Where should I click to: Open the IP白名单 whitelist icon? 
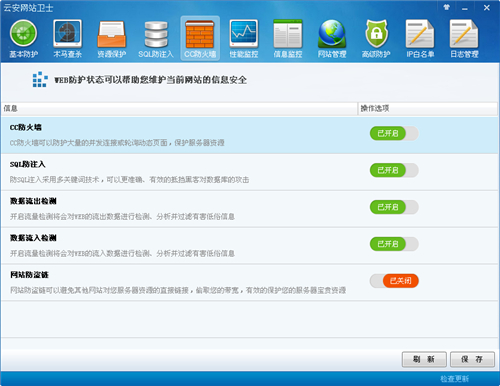click(x=420, y=39)
